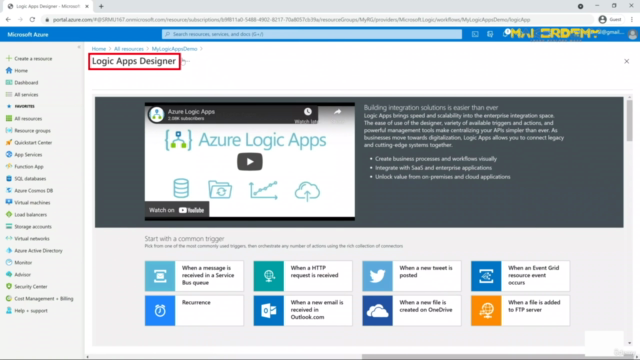640x360 pixels.
Task: Open a new browser tab
Action: click(101, 6)
